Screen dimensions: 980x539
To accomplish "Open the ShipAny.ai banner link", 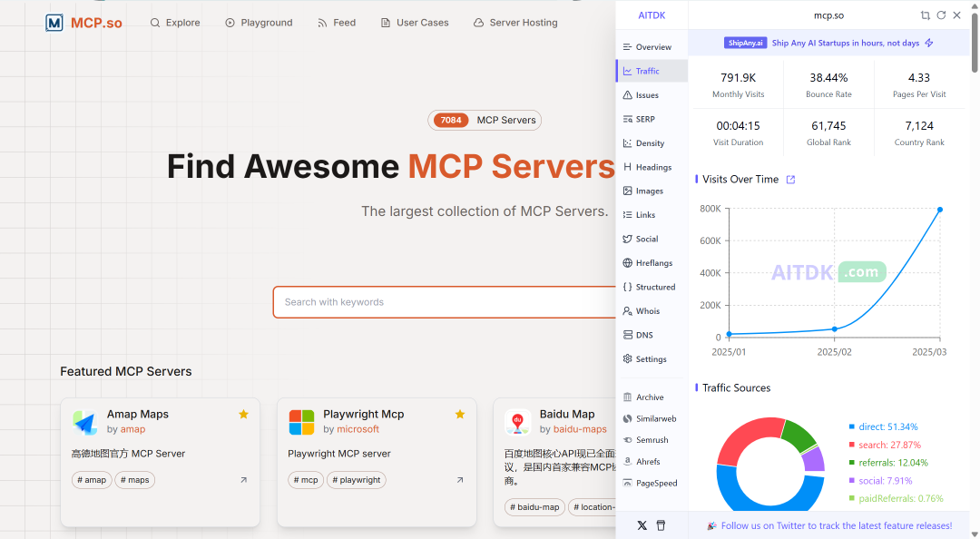I will [828, 43].
